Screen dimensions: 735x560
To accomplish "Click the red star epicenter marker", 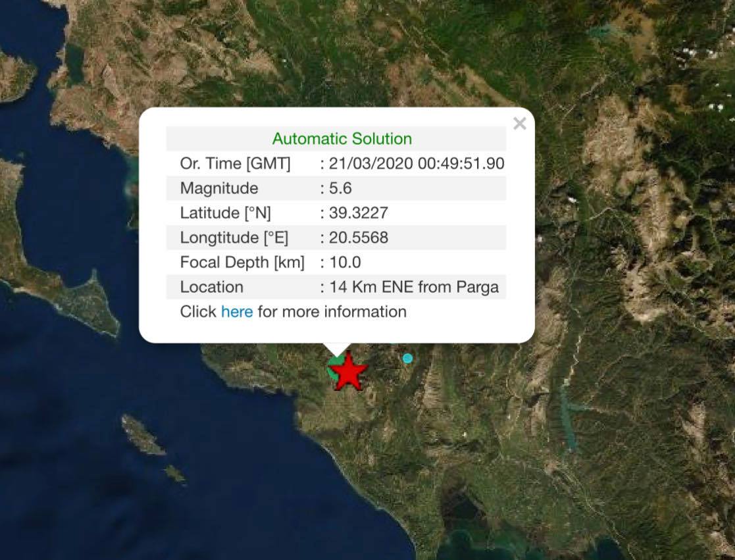I will tap(348, 373).
